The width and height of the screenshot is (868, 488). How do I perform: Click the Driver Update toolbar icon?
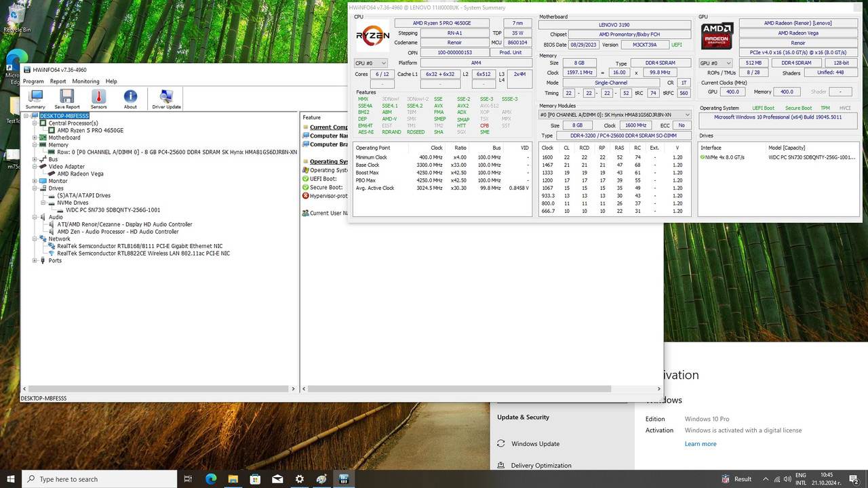click(x=166, y=100)
